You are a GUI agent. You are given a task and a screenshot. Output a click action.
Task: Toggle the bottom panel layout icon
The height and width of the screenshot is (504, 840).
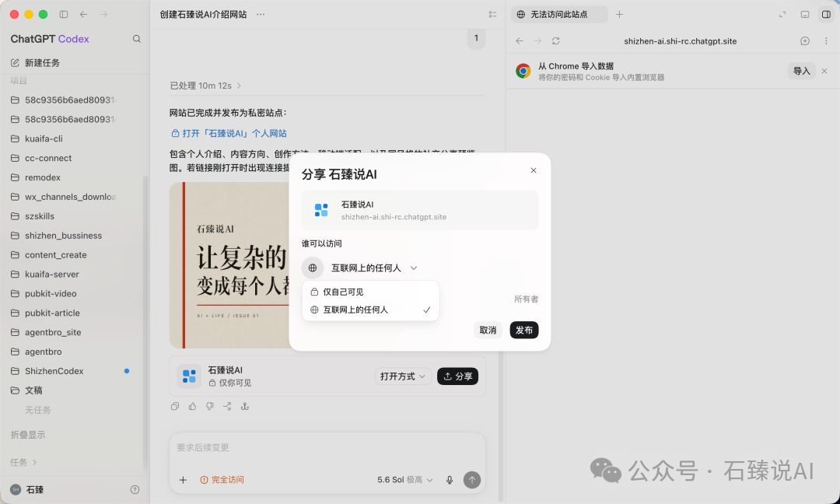click(x=805, y=15)
